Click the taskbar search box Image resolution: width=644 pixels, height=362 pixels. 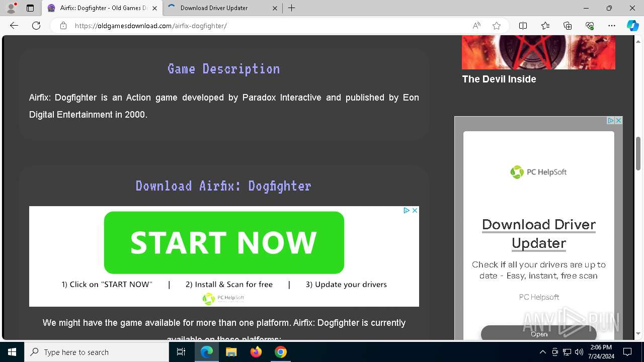click(x=97, y=352)
